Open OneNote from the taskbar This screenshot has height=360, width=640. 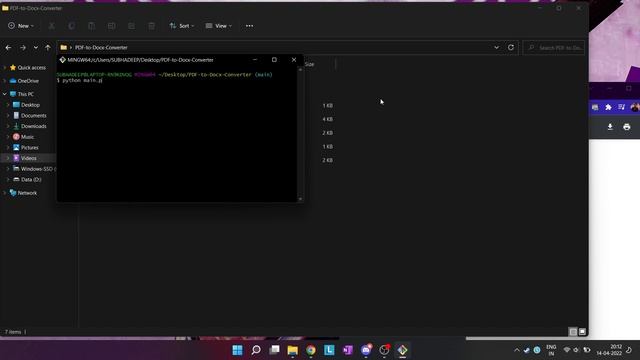(x=347, y=350)
